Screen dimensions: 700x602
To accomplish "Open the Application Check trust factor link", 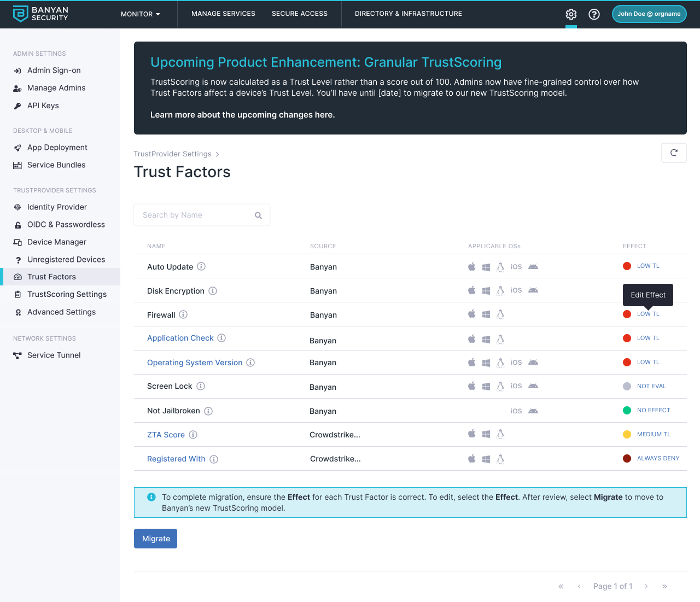I will 180,338.
